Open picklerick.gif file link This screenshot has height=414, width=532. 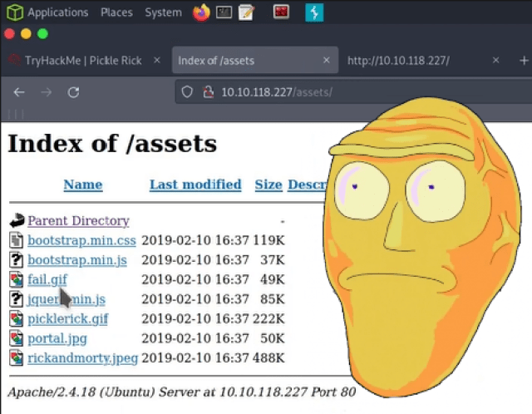click(x=68, y=319)
